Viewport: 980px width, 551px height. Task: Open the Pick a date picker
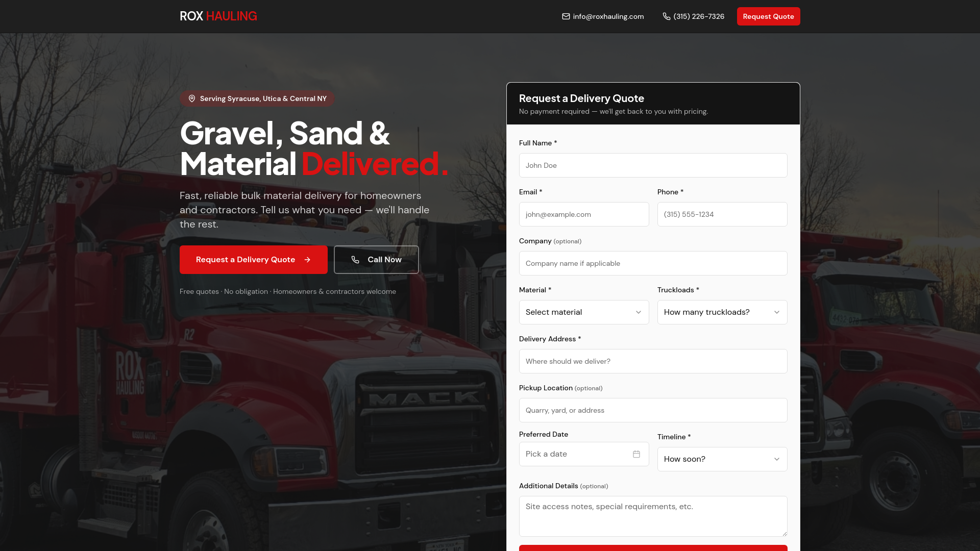coord(584,454)
